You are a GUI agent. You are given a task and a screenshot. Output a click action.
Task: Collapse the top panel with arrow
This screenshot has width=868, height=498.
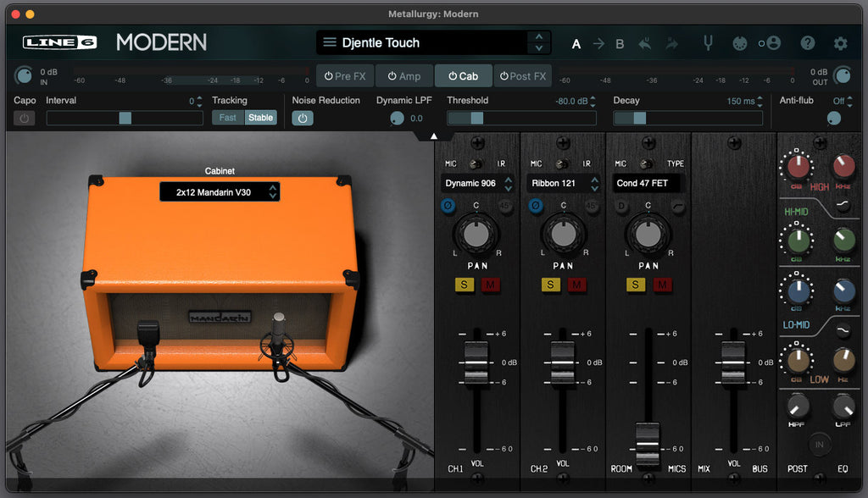click(x=434, y=136)
